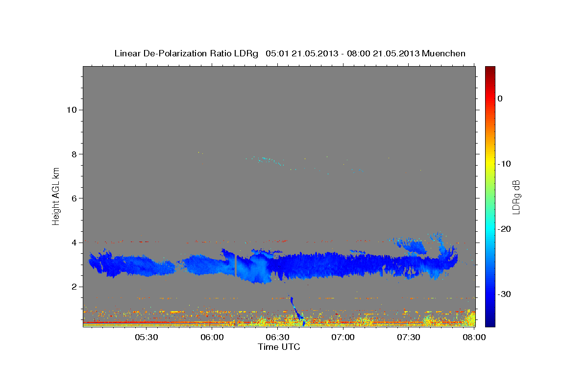The image size is (588, 392).
Task: Click the height tick label '2'
Action: (74, 287)
